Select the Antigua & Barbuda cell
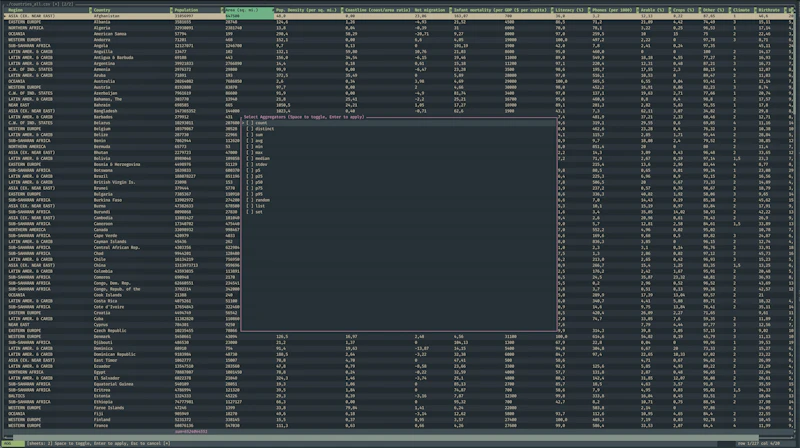 coord(113,58)
